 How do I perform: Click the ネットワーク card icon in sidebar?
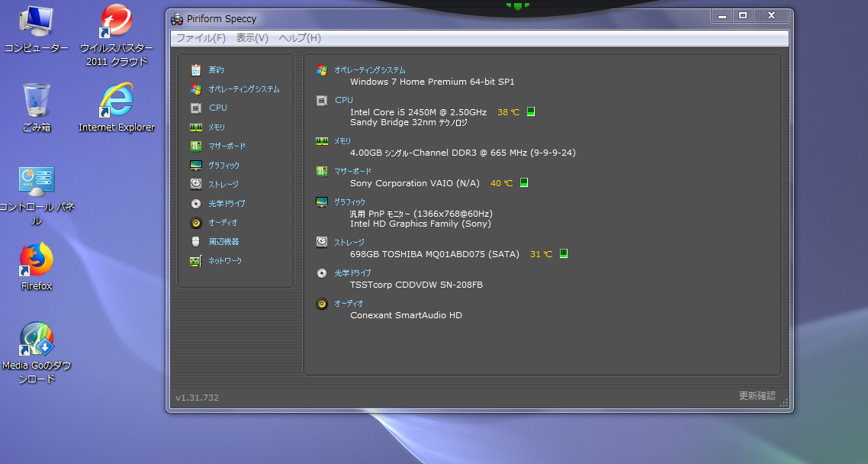195,261
